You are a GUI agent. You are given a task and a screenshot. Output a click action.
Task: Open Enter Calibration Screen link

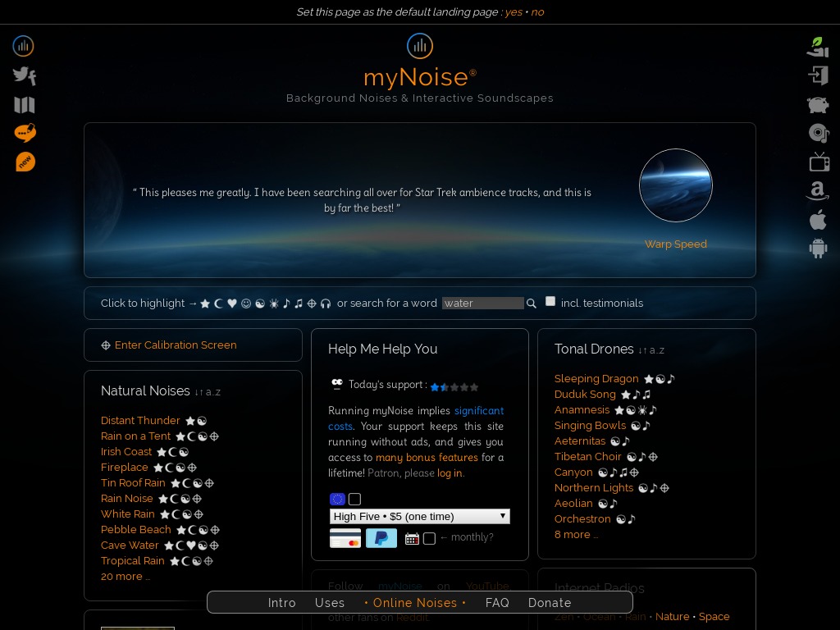tap(176, 345)
